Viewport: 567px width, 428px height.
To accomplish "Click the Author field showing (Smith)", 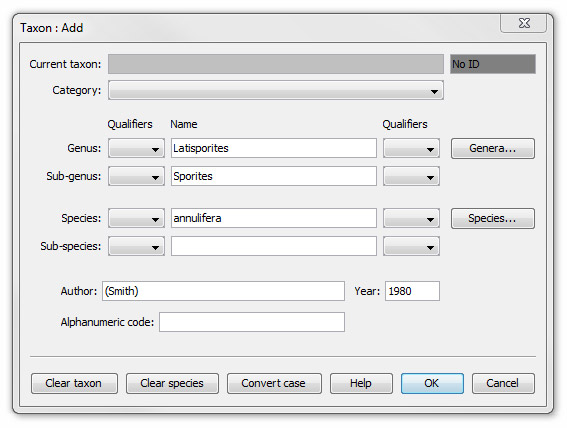I will click(x=223, y=291).
